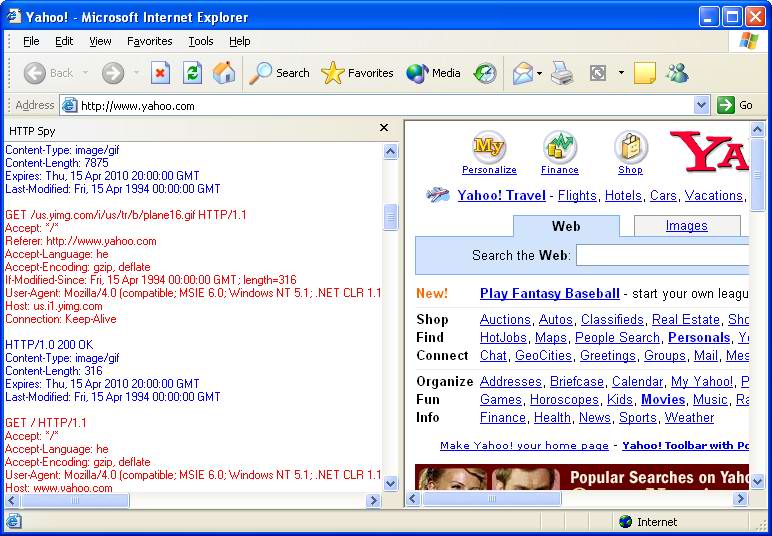This screenshot has width=772, height=536.
Task: Open the History clock icon
Action: 485,73
